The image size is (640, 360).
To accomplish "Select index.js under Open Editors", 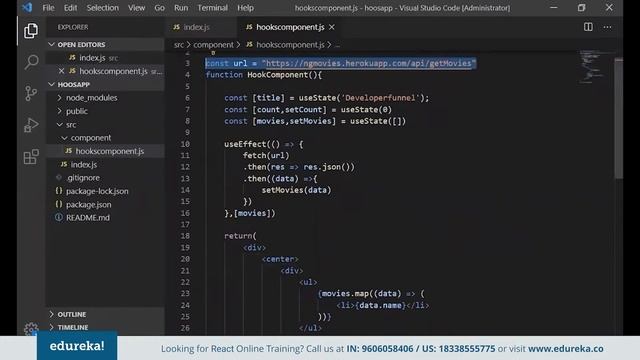I will point(105,58).
